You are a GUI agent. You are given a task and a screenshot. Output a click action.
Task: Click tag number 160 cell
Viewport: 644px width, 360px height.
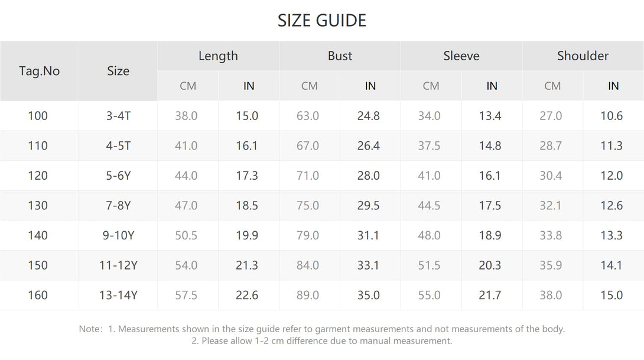[x=38, y=295]
